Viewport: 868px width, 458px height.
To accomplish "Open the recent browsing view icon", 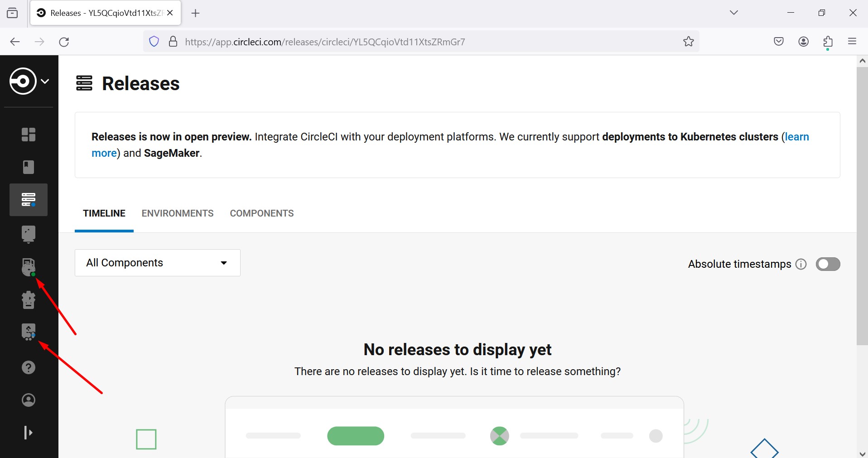I will pyautogui.click(x=13, y=13).
